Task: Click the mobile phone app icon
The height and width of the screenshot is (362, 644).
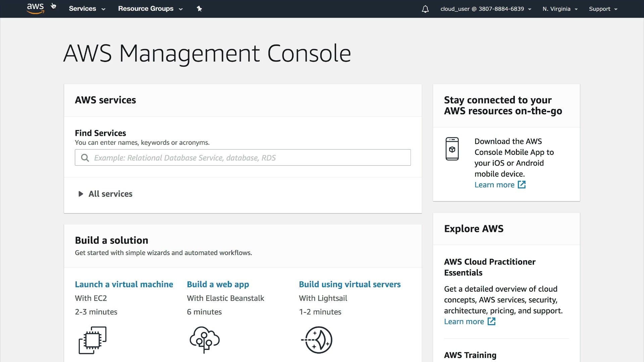Action: coord(452,149)
